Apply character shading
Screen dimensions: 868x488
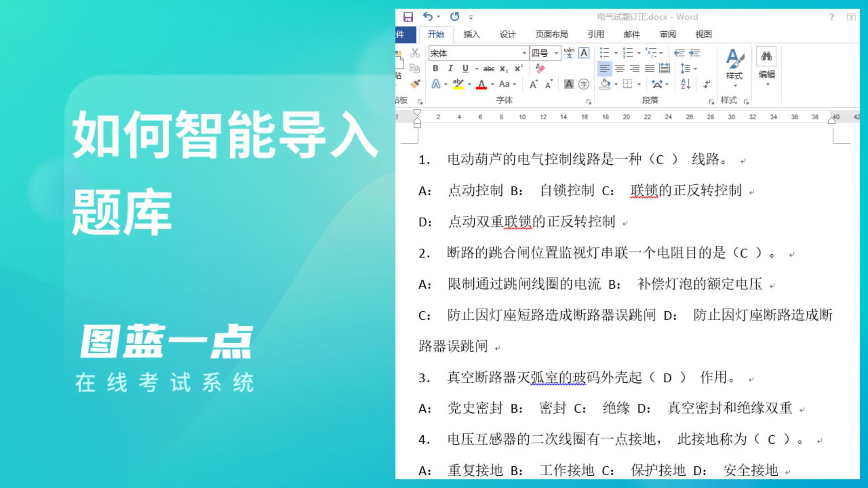[x=569, y=84]
